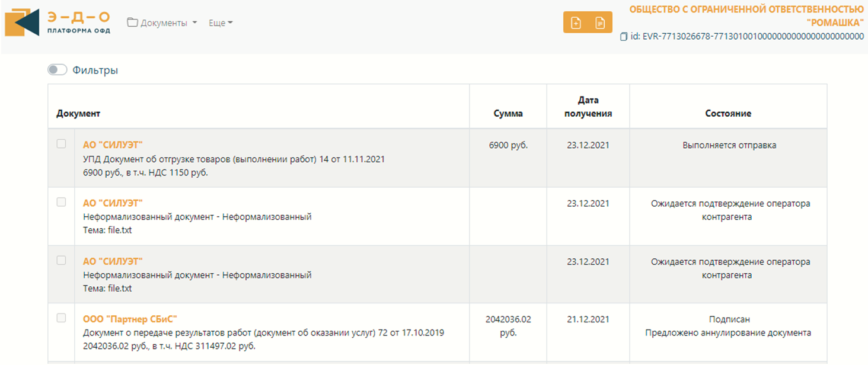
Task: Tick the checkbox of the second АО "СИЛУЭТ" row
Action: (x=61, y=202)
